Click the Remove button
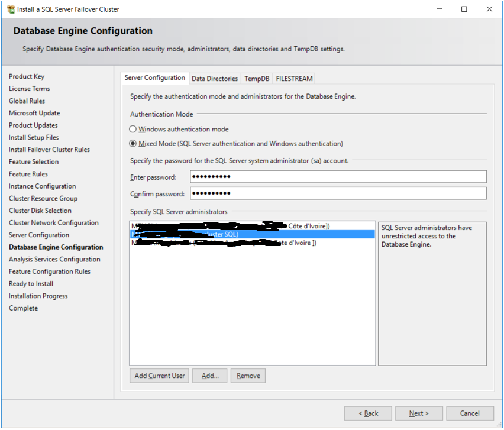 [248, 376]
